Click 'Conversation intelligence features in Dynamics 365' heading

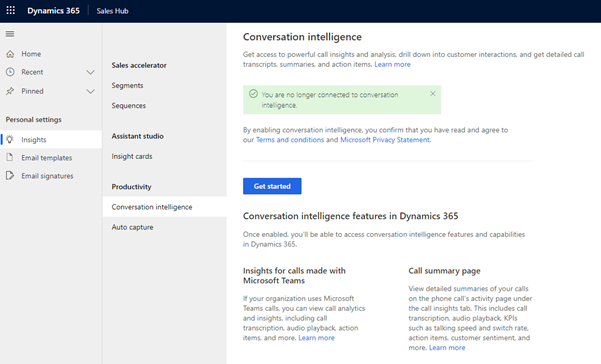pyautogui.click(x=350, y=216)
